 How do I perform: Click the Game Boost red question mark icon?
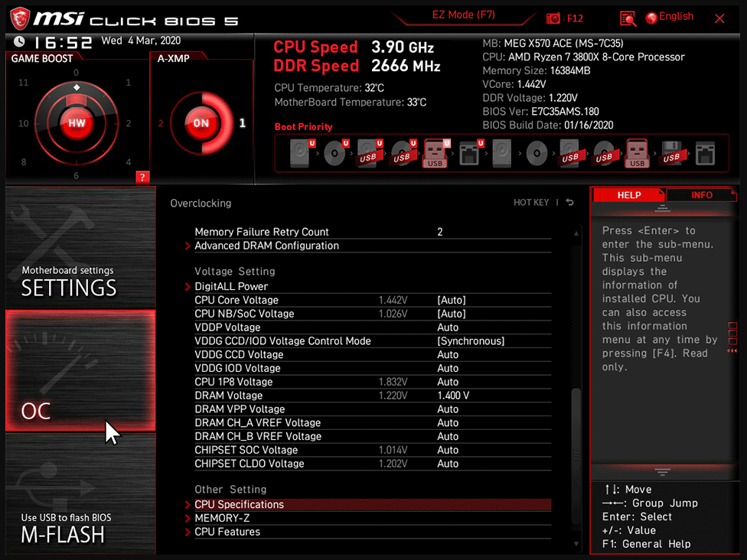(142, 177)
